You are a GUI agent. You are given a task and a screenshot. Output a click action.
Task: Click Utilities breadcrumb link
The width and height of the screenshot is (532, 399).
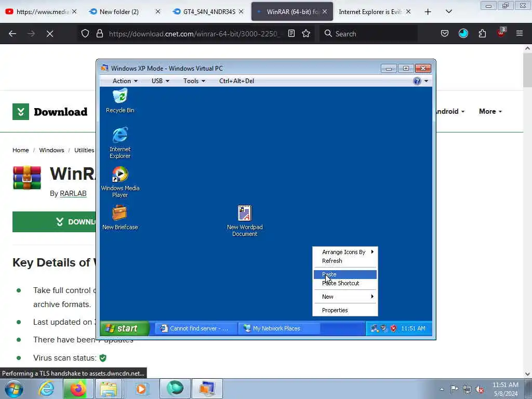[x=84, y=150]
